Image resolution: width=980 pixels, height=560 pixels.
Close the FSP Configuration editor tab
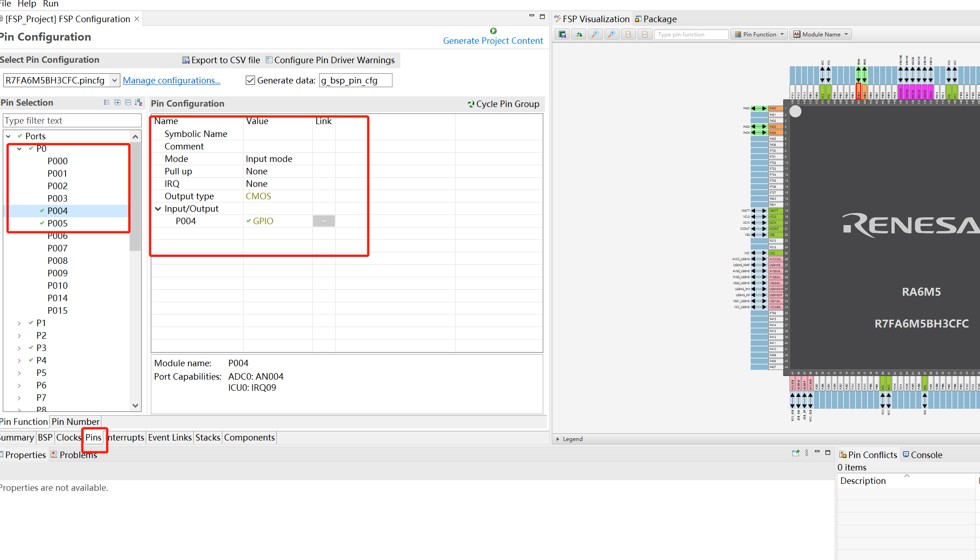tap(137, 19)
